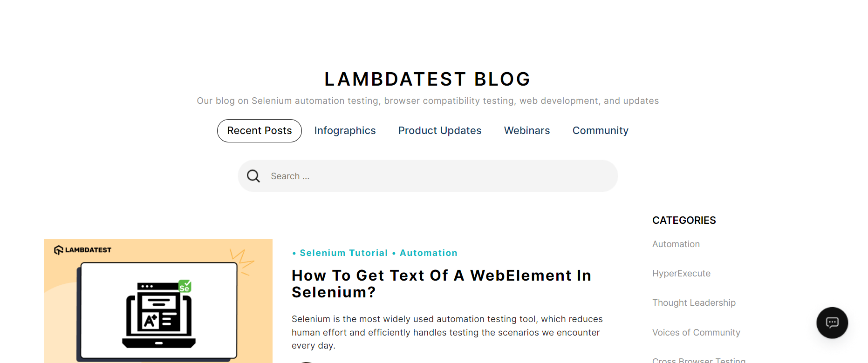
Task: Click the article thumbnail image
Action: 158,301
